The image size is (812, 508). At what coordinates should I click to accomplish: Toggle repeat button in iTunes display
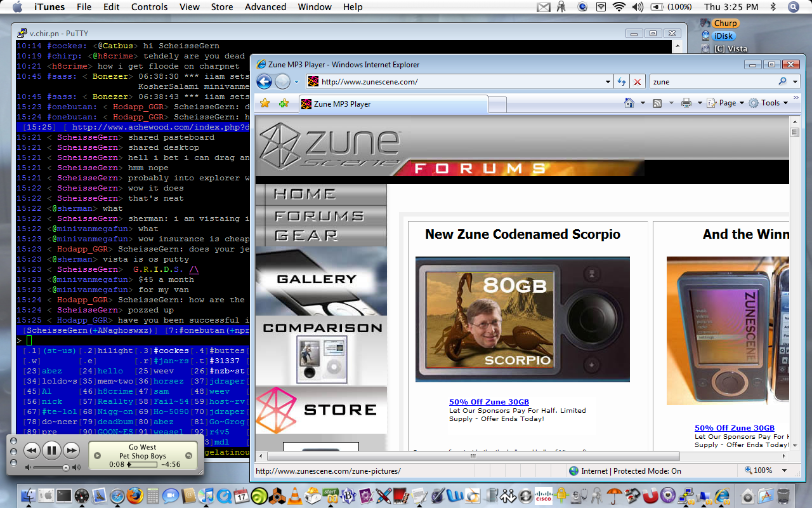tap(188, 456)
